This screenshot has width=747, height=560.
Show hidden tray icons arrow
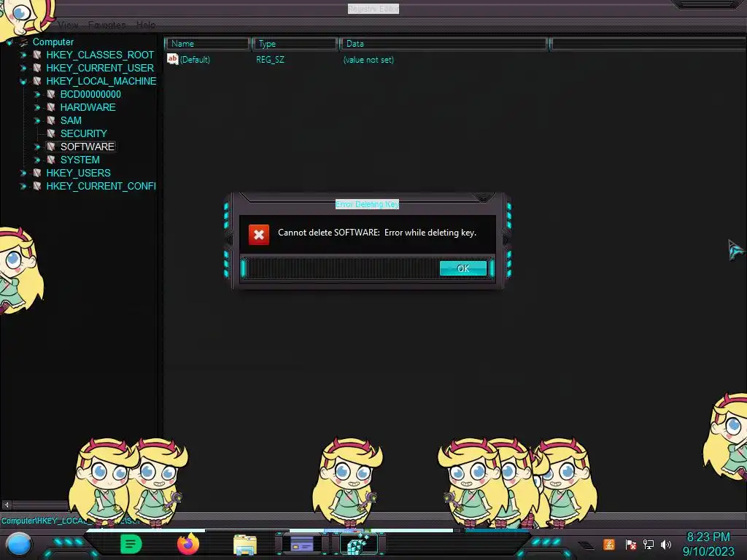(x=586, y=545)
